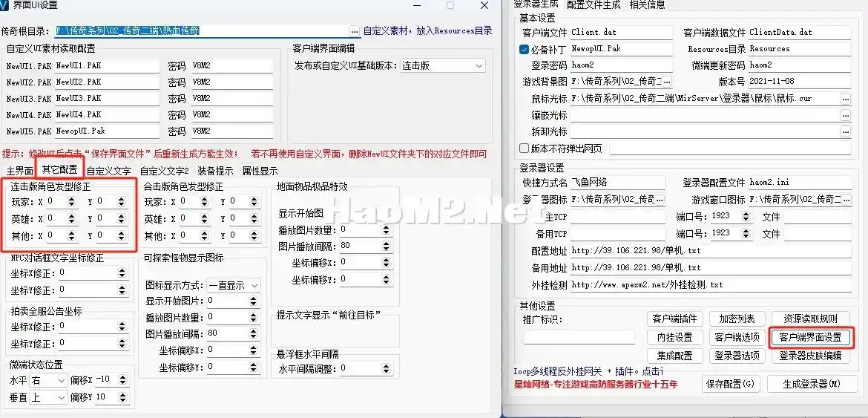
Task: Click 资源读取规则 button
Action: pyautogui.click(x=810, y=319)
